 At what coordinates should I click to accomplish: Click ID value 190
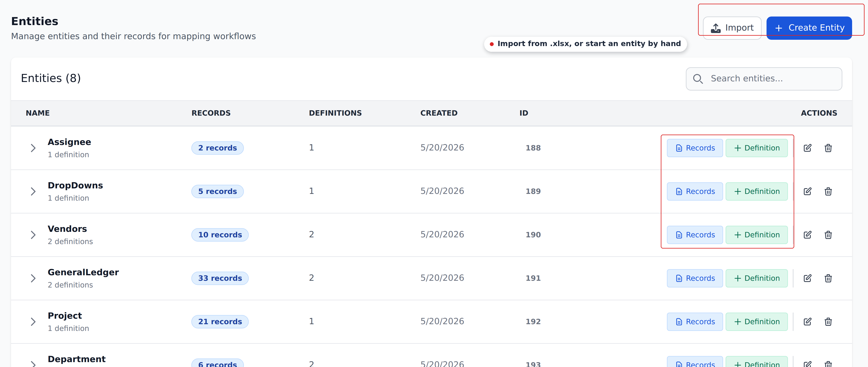533,235
